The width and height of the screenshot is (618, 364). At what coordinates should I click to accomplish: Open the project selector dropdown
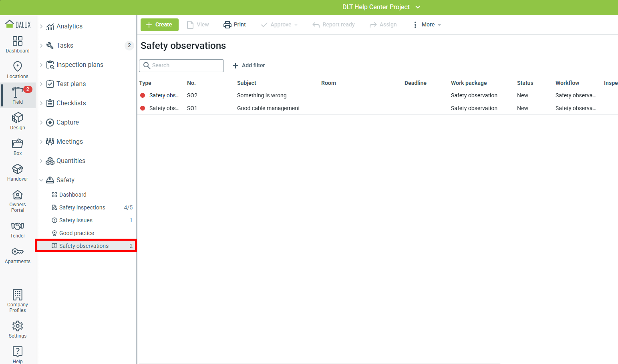click(x=418, y=7)
